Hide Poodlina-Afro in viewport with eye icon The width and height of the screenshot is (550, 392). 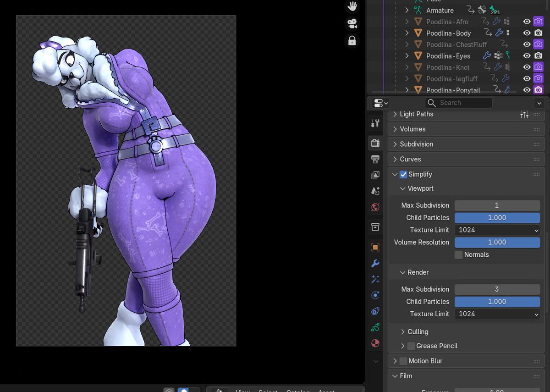(527, 22)
